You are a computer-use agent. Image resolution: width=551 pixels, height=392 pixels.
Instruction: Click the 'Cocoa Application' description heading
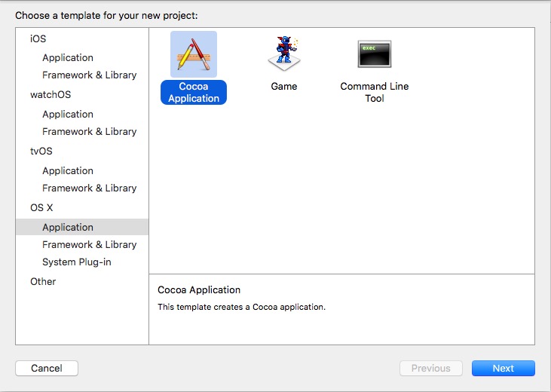[199, 289]
